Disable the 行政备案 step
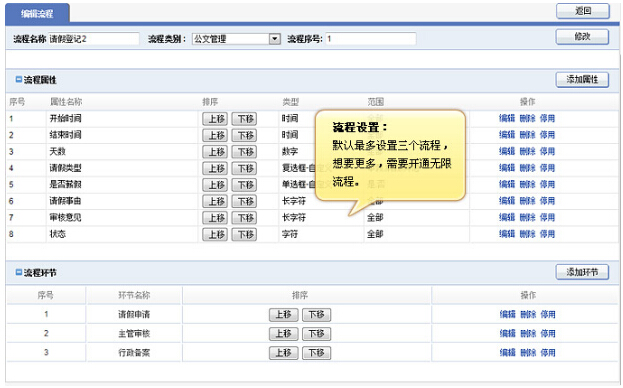Viewport: 623px width, 388px height. (548, 352)
